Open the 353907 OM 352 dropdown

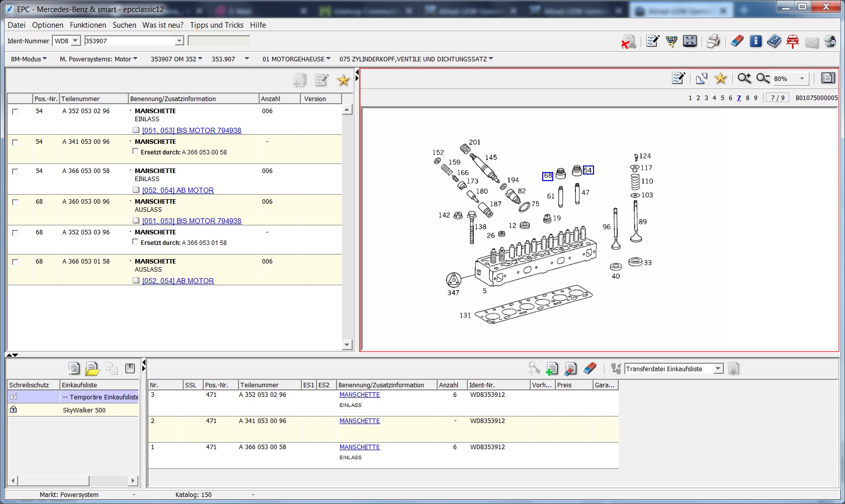click(x=177, y=59)
